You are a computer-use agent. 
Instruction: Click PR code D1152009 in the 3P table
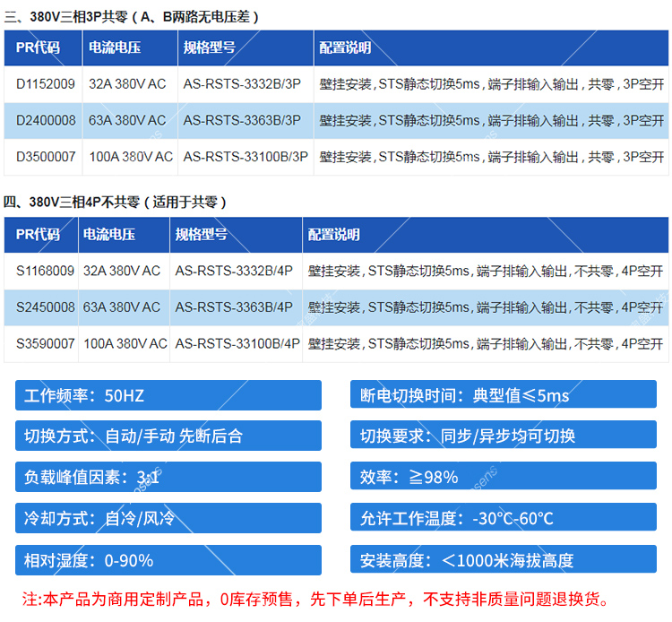pyautogui.click(x=46, y=84)
